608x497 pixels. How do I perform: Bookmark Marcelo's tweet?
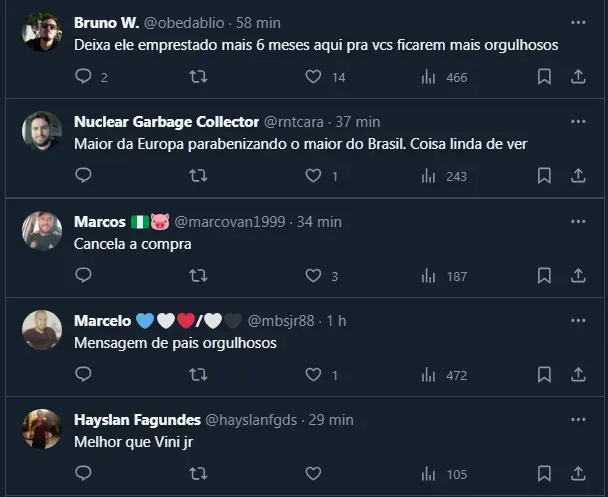pos(544,374)
